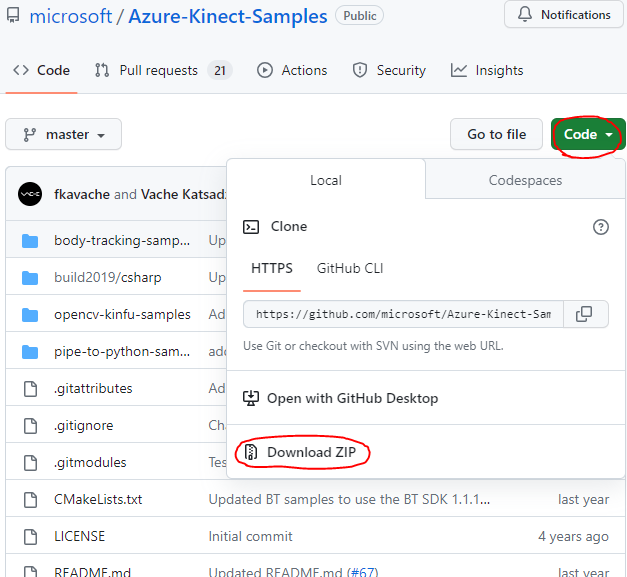Viewport: 627px width, 577px height.
Task: Open the 'Initial commit' message link
Action: coord(250,536)
